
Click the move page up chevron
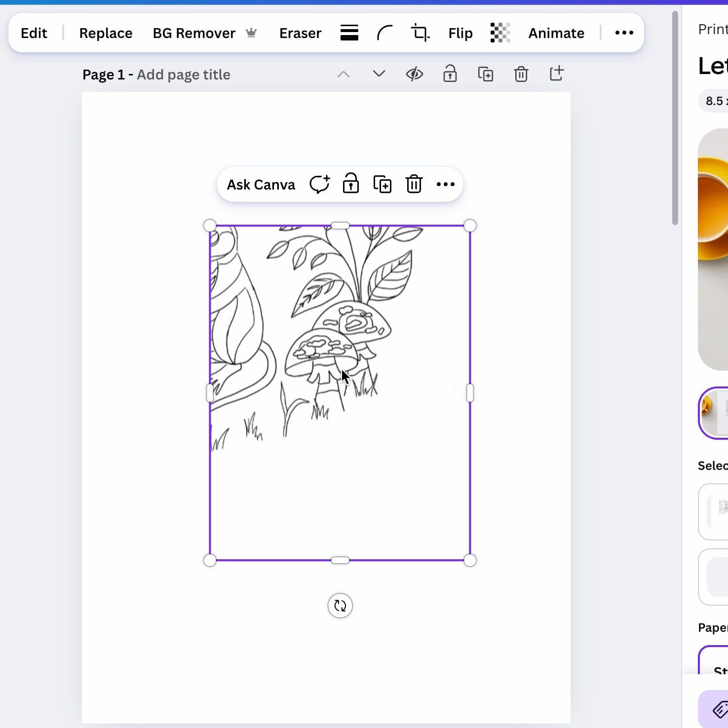tap(344, 75)
